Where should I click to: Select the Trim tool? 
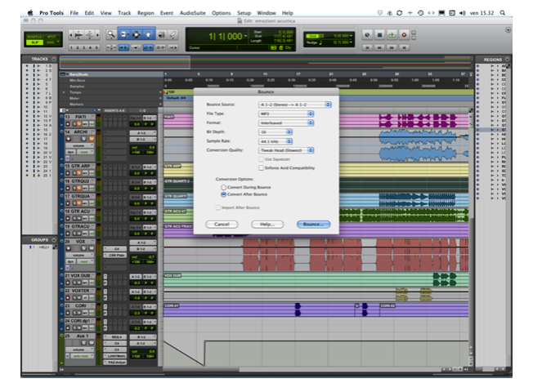(123, 34)
